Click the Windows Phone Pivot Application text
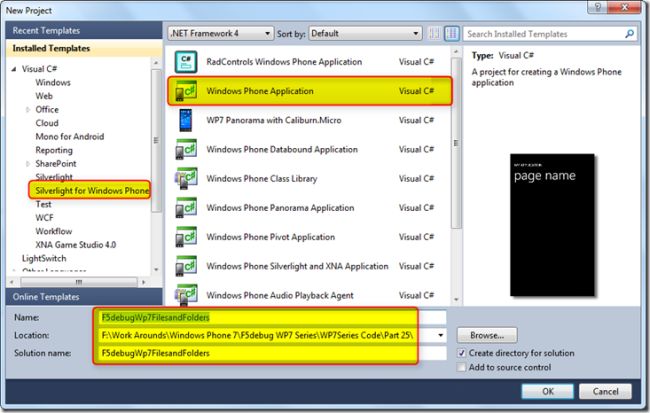The width and height of the screenshot is (650, 413). (x=270, y=237)
